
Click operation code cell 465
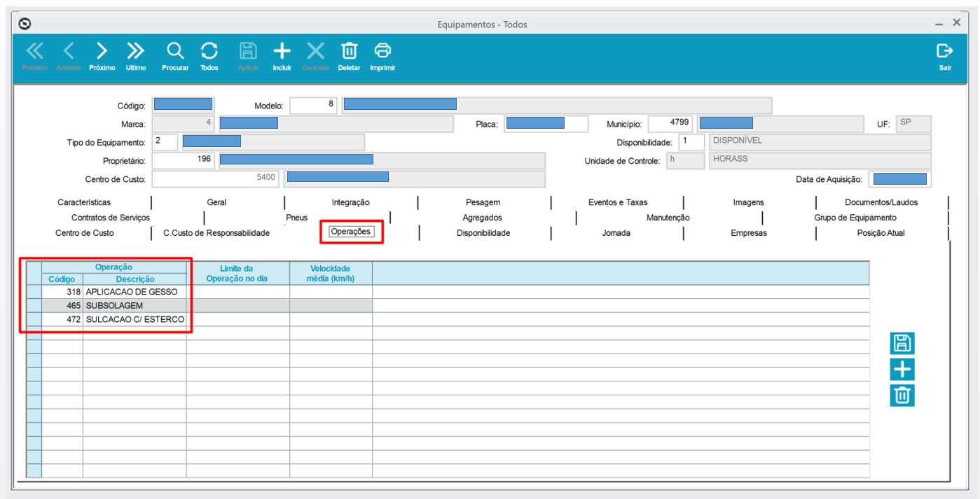click(x=62, y=306)
